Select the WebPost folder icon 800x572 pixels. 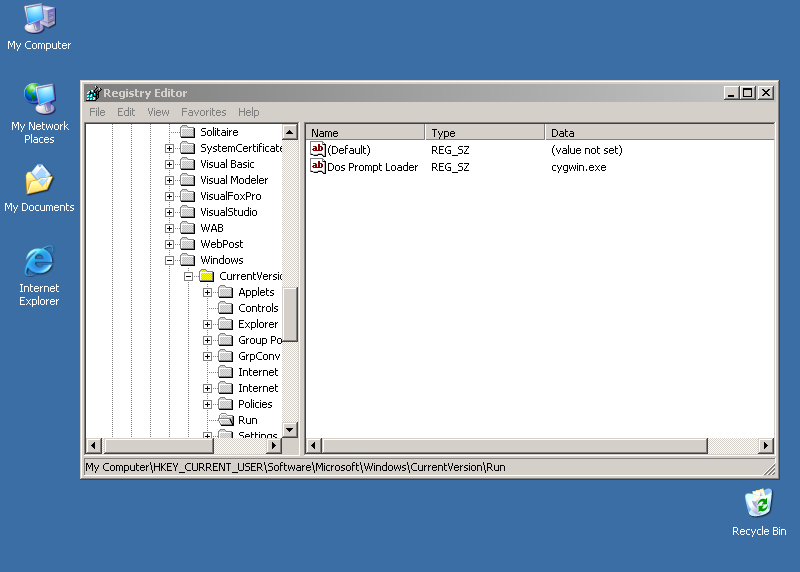[x=188, y=244]
